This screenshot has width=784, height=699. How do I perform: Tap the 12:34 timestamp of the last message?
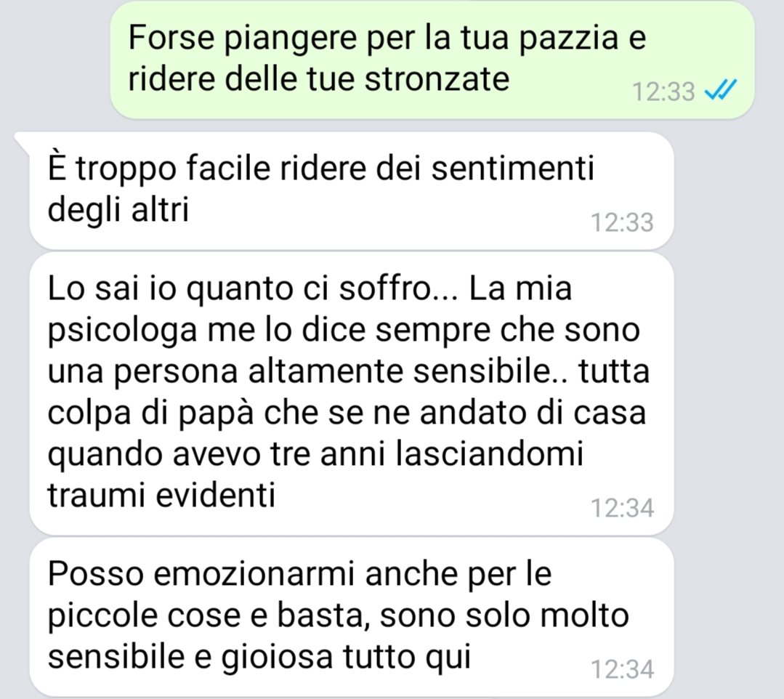click(622, 669)
